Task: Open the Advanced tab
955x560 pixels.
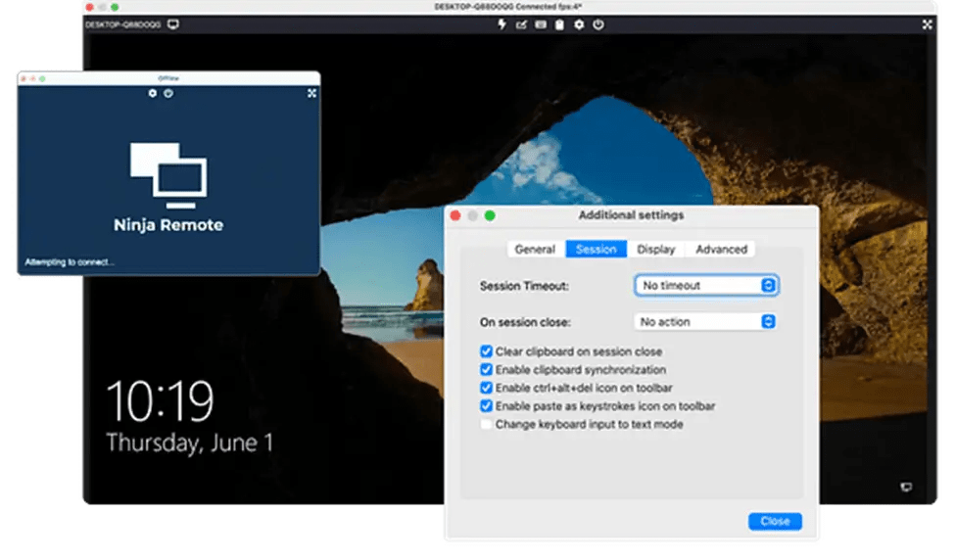Action: click(721, 249)
